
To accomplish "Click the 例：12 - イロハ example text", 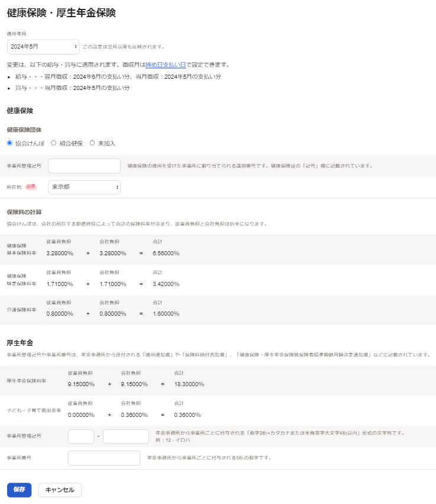I will (173, 440).
